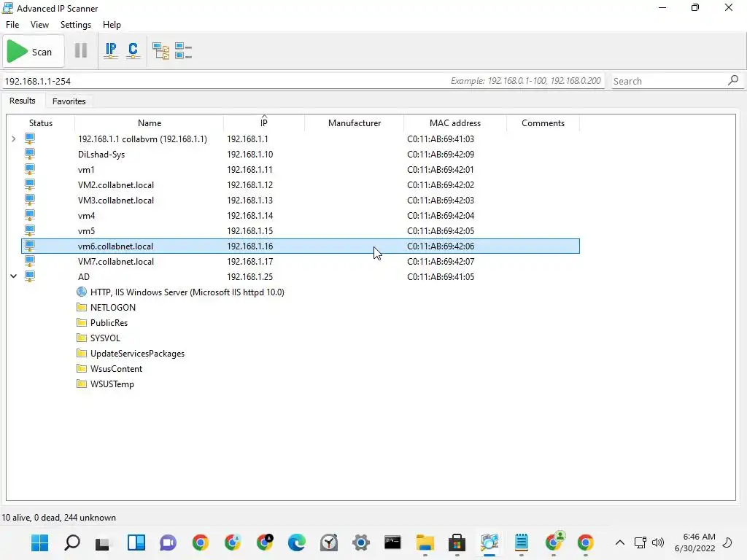Click the WsusContent folder icon

point(82,368)
